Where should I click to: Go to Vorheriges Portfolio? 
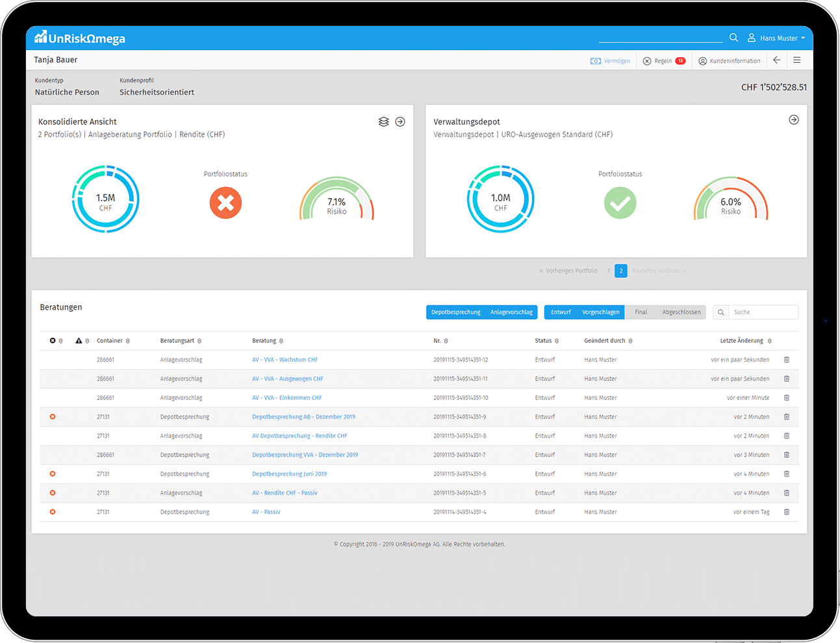tap(568, 271)
